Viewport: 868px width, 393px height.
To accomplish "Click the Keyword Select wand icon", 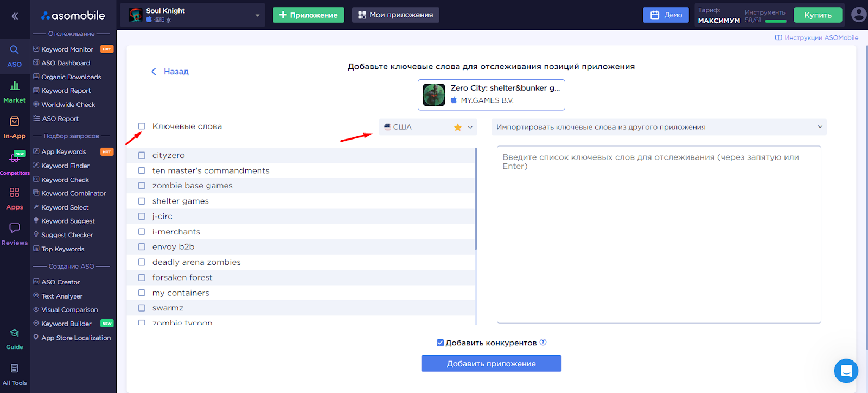I will 36,207.
